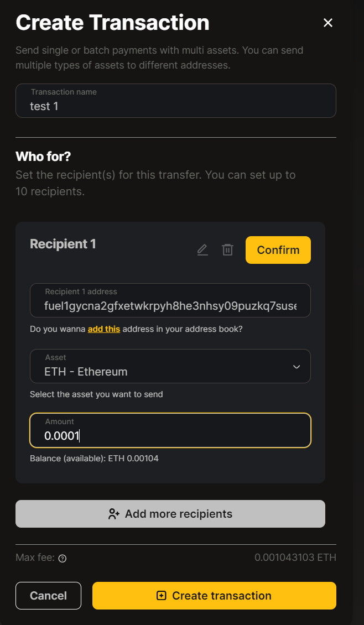This screenshot has height=625, width=364.
Task: Select the Recipient 1 heading
Action: 63,244
